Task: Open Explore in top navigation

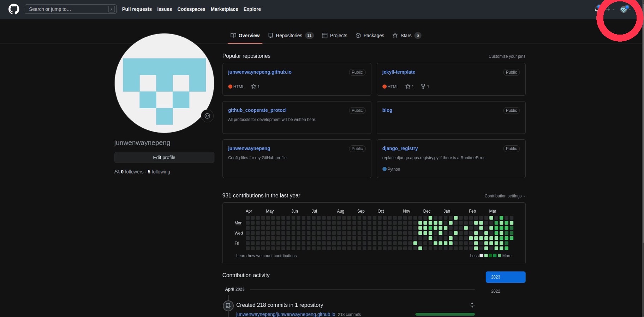Action: pos(252,9)
